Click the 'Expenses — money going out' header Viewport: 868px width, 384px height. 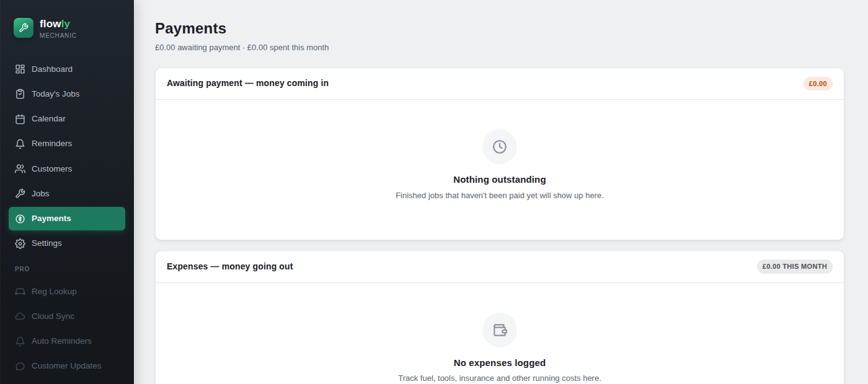[x=229, y=266]
